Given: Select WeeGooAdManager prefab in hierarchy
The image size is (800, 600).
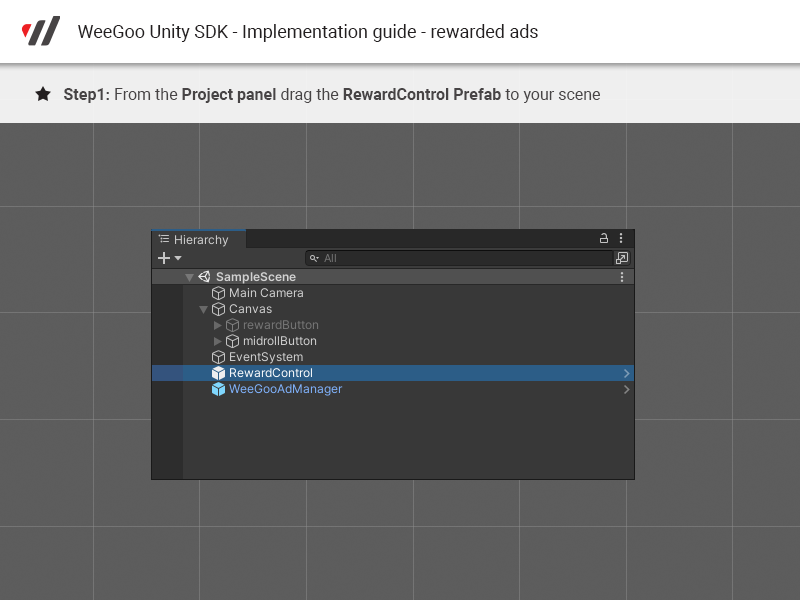Looking at the screenshot, I should tap(285, 389).
